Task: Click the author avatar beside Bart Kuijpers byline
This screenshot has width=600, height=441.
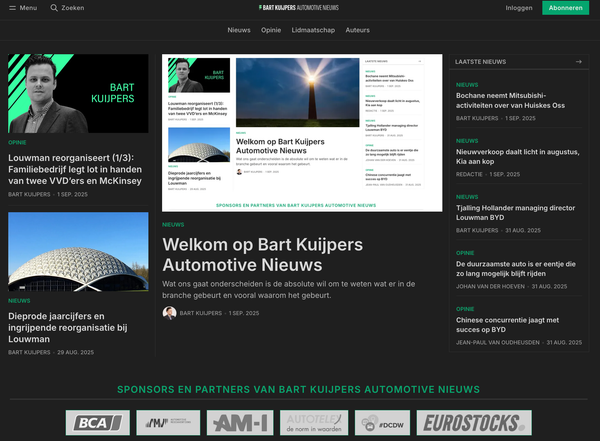Action: pyautogui.click(x=169, y=313)
